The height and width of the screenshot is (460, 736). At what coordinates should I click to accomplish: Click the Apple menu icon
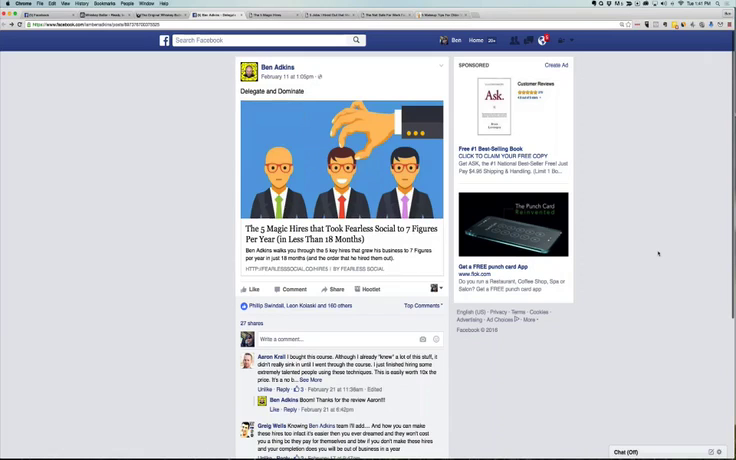(7, 3)
